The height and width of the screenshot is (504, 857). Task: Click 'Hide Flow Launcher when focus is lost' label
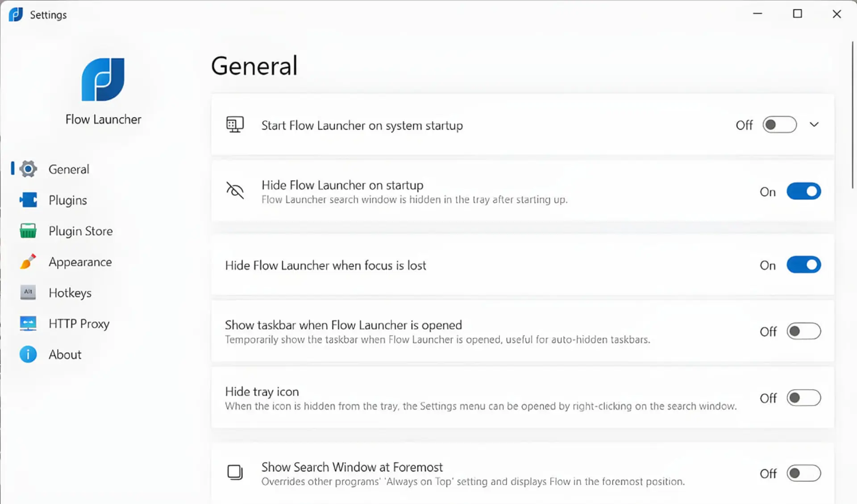click(x=325, y=265)
